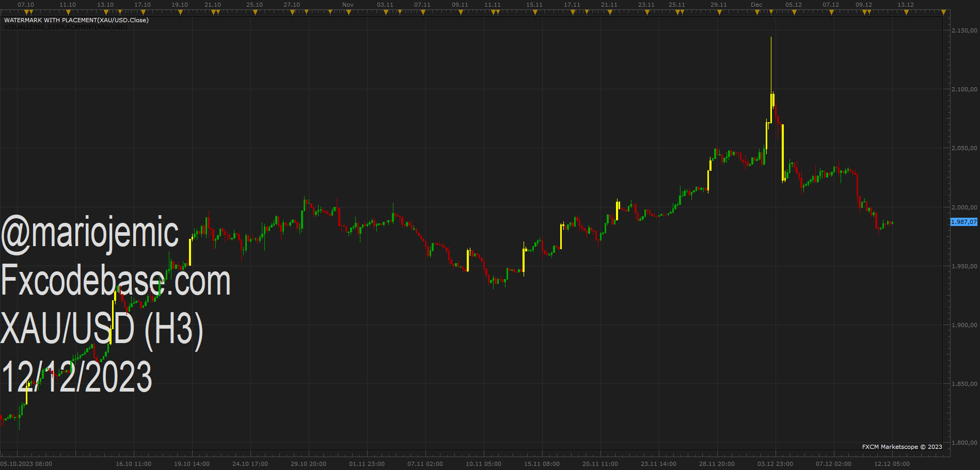Screen dimensions: 980x470
Task: Click the 07.12 02:00 bottom time label
Action: click(x=833, y=464)
